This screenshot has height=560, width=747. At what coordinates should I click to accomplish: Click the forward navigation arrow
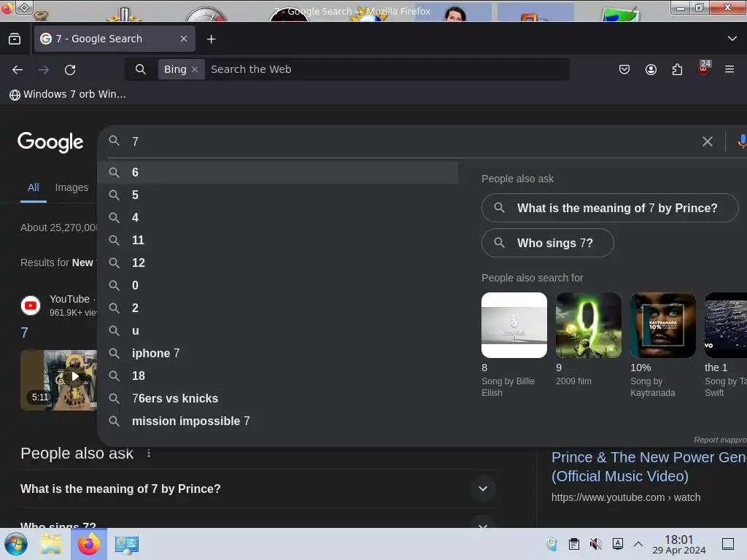pos(44,70)
